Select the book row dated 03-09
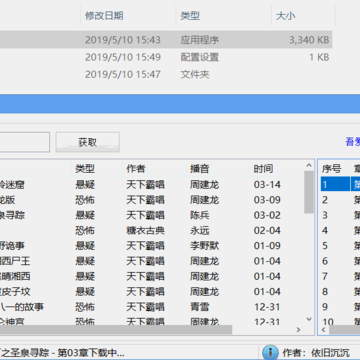 [152, 200]
